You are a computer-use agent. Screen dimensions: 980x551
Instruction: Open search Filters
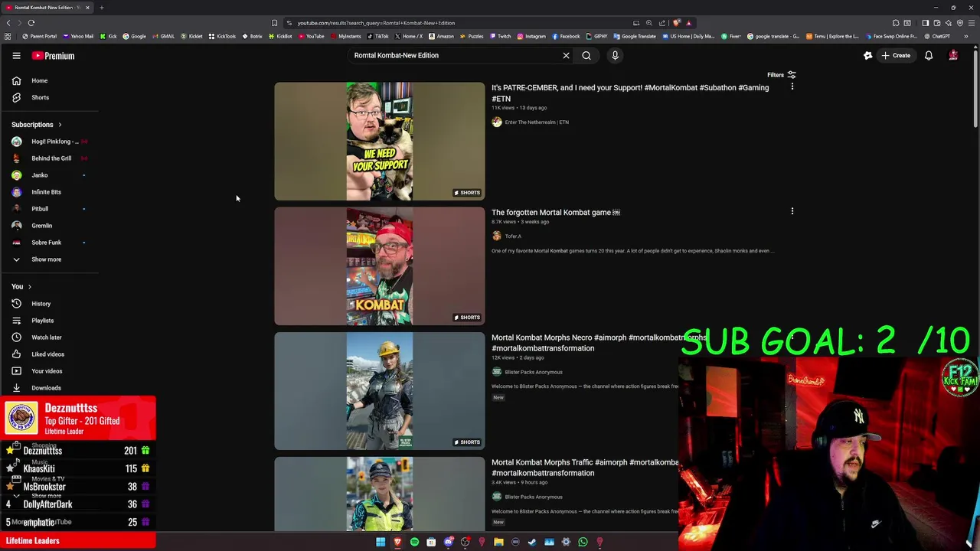[782, 75]
